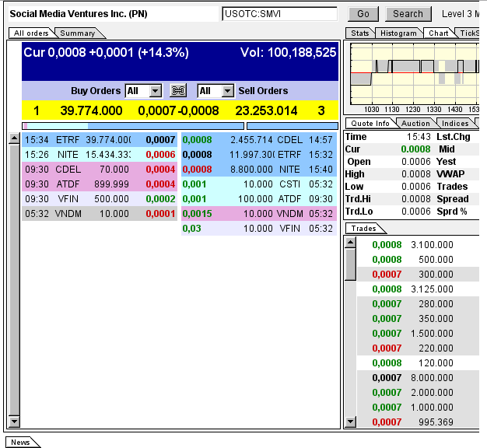487x448 pixels.
Task: Click the Open 0.0006 quote value
Action: point(416,162)
